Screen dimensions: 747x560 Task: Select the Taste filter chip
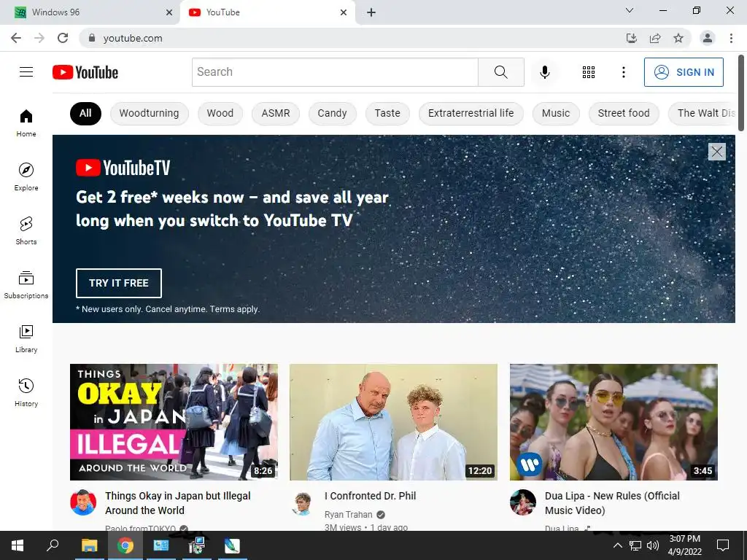tap(387, 113)
